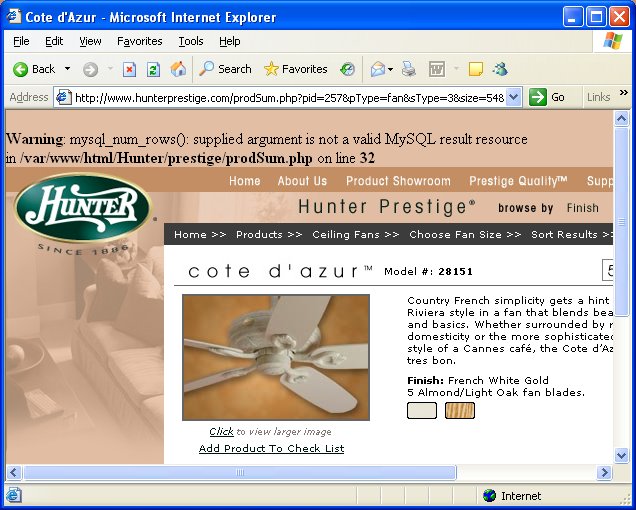The height and width of the screenshot is (510, 636).
Task: Open the Back history dropdown arrow
Action: 67,69
